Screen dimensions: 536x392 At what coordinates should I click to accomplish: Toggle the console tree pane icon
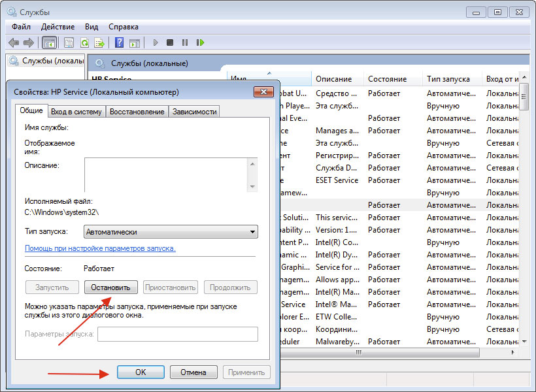tap(49, 42)
